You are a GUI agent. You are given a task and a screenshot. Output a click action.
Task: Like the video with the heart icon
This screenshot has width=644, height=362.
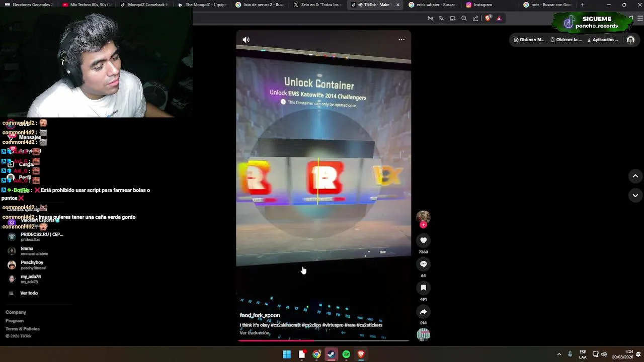[x=423, y=240]
